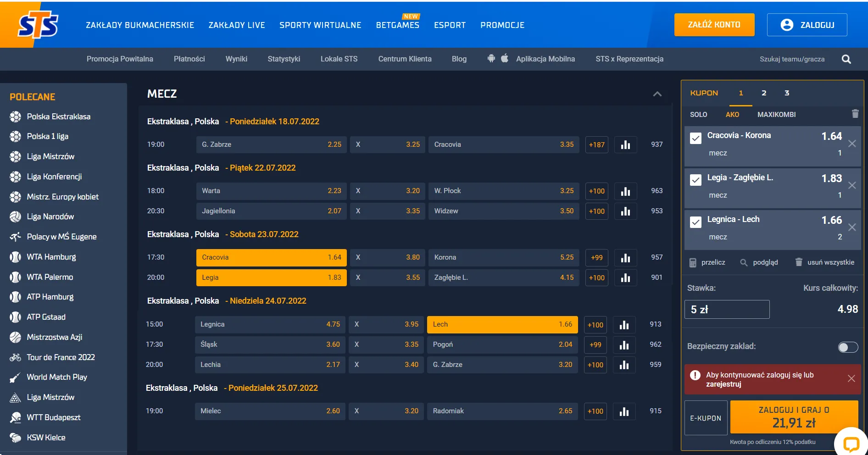Open statistics chart for G. Zabrze - Cracovia

625,145
